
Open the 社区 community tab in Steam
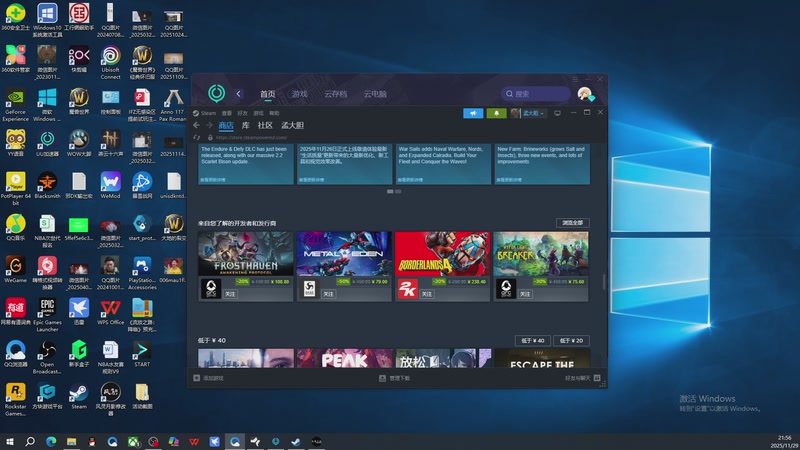[265, 126]
